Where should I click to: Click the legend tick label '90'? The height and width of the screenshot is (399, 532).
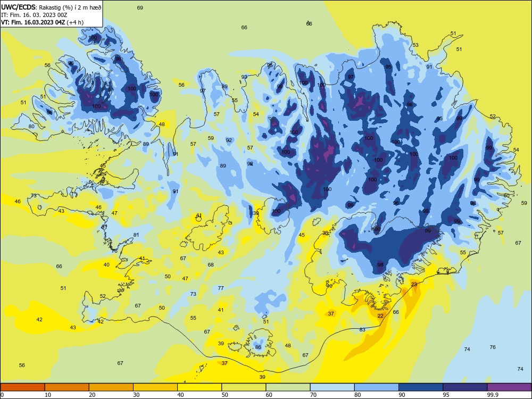click(402, 395)
